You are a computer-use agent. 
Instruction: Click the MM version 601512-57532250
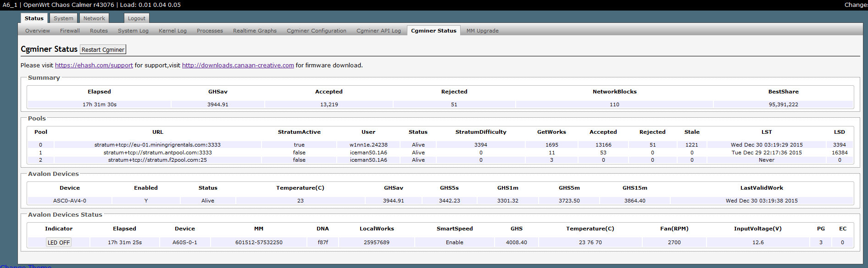click(x=259, y=242)
